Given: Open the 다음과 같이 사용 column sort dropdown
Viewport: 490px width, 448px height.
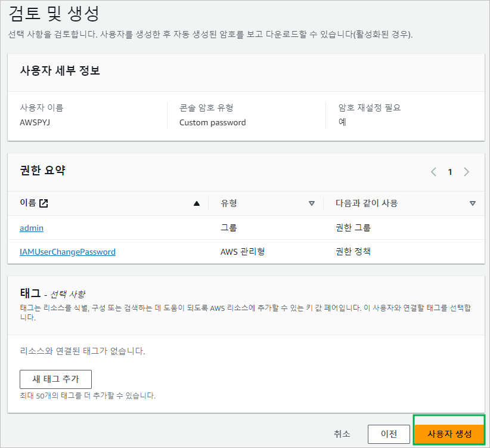Looking at the screenshot, I should pyautogui.click(x=473, y=203).
